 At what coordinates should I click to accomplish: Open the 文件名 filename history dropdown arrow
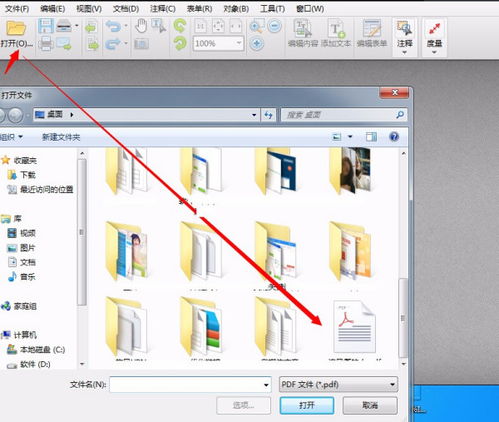point(266,385)
